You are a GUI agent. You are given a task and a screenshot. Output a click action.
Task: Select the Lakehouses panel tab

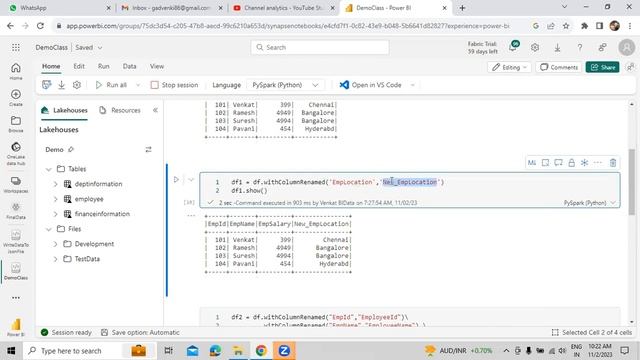click(x=64, y=110)
